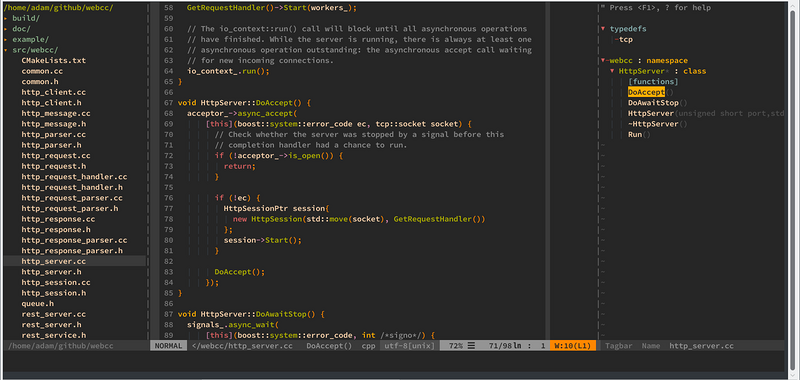This screenshot has height=380, width=800.
Task: Open http_response_parser.h file
Action: (x=72, y=251)
